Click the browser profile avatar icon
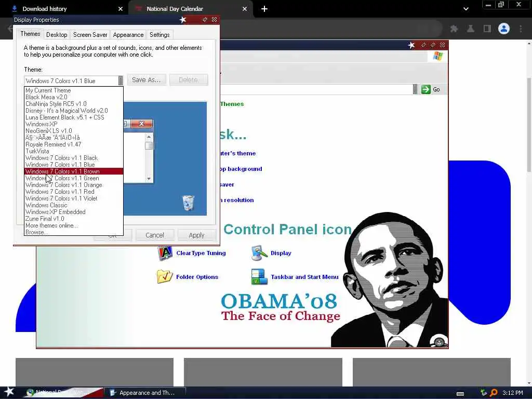This screenshot has width=532, height=399. coord(504,29)
